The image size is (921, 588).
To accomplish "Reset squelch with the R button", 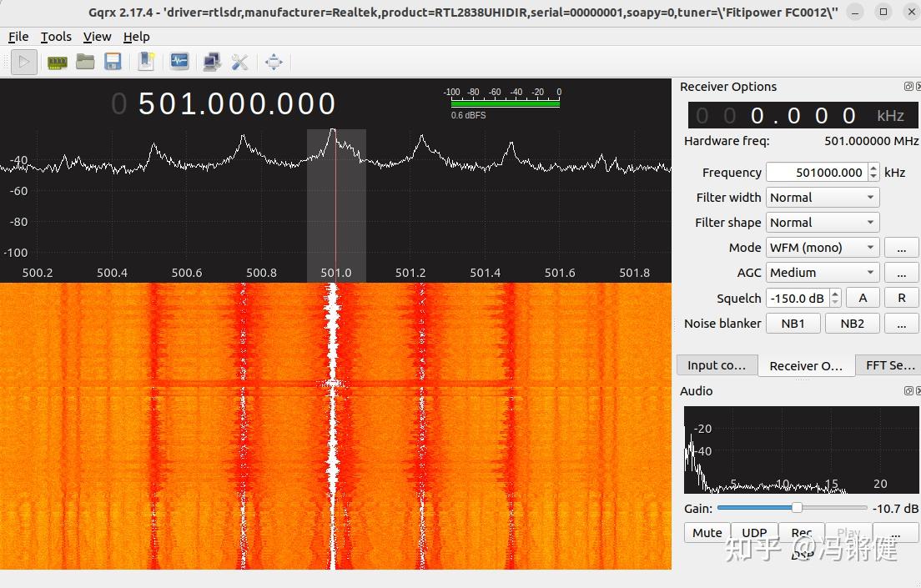I will pyautogui.click(x=901, y=297).
